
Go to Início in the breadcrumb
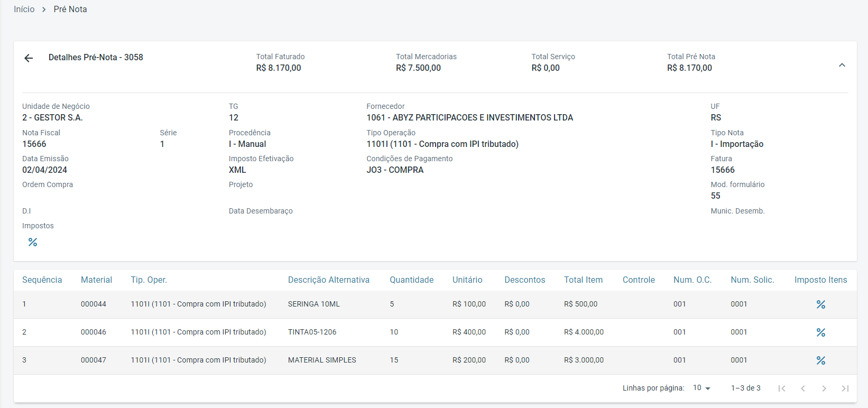click(x=24, y=10)
